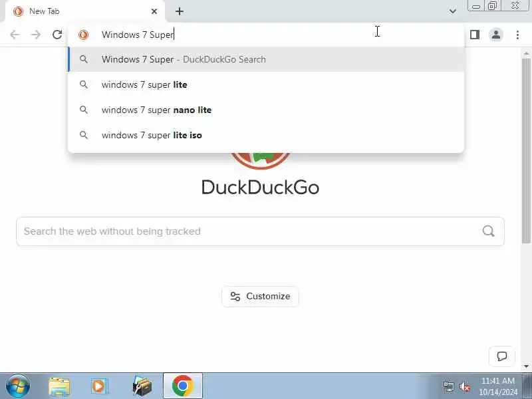The image size is (532, 399).
Task: Click the search magnifier in DuckDuckGo box
Action: 488,231
